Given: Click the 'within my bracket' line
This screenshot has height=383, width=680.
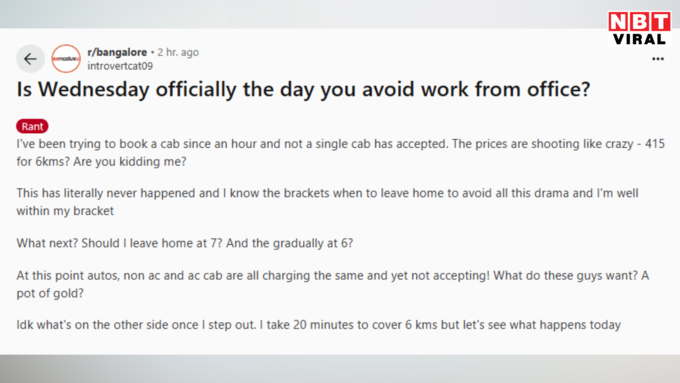Looking at the screenshot, I should pyautogui.click(x=65, y=211).
